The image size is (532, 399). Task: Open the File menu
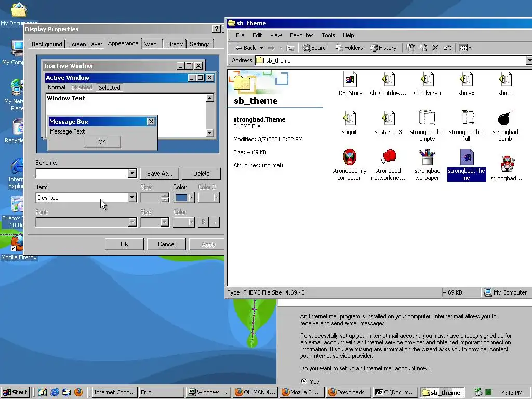(x=240, y=35)
